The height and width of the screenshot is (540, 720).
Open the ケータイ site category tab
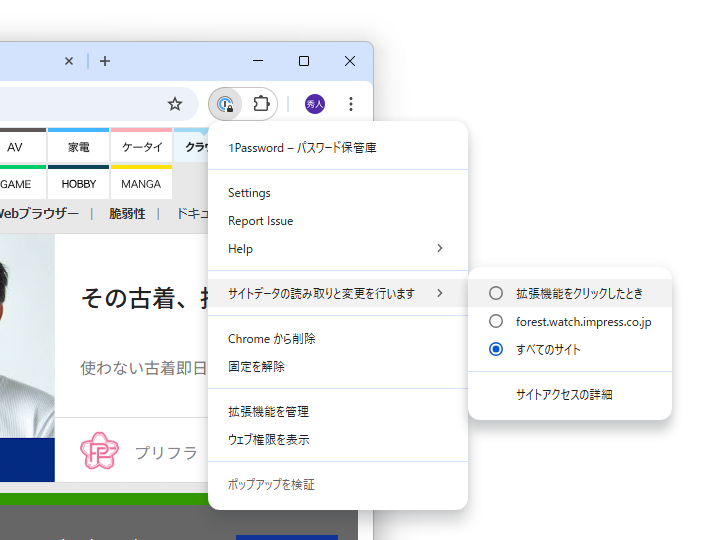pos(141,145)
